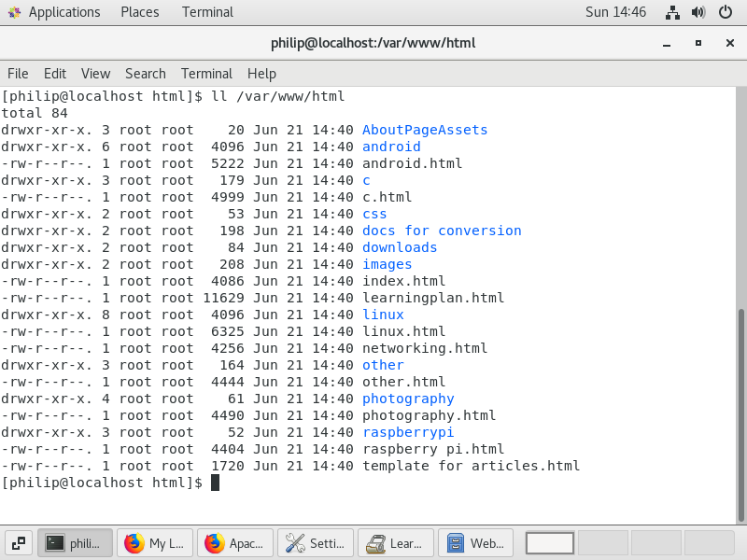Click the 6325 size of linux.html
The height and width of the screenshot is (560, 747).
pyautogui.click(x=228, y=331)
